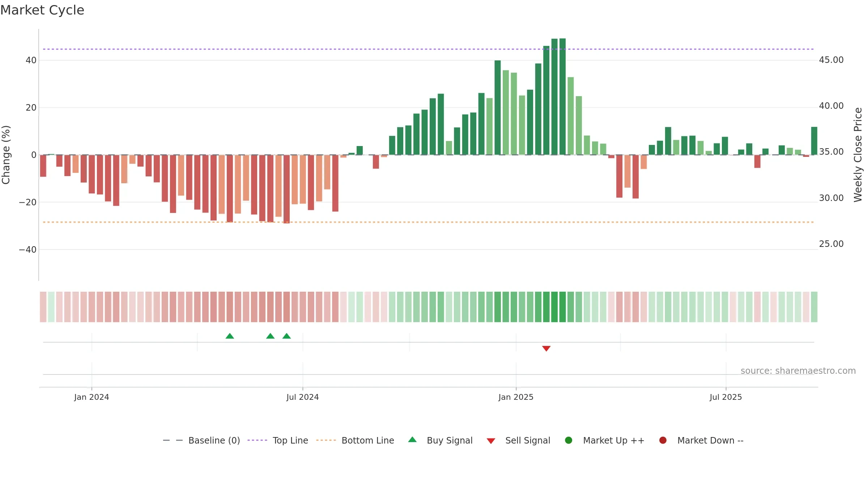Image resolution: width=868 pixels, height=488 pixels.
Task: Select the red sell signal marker
Action: click(546, 348)
